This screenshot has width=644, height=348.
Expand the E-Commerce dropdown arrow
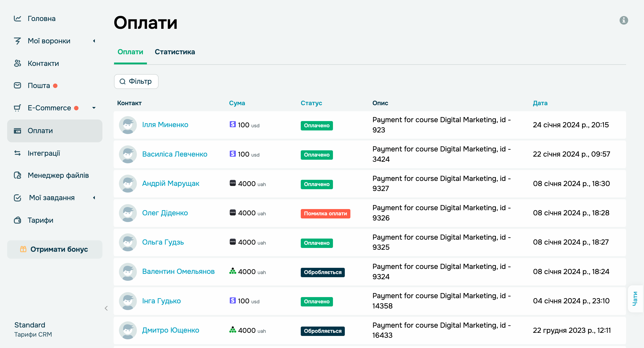pos(94,108)
